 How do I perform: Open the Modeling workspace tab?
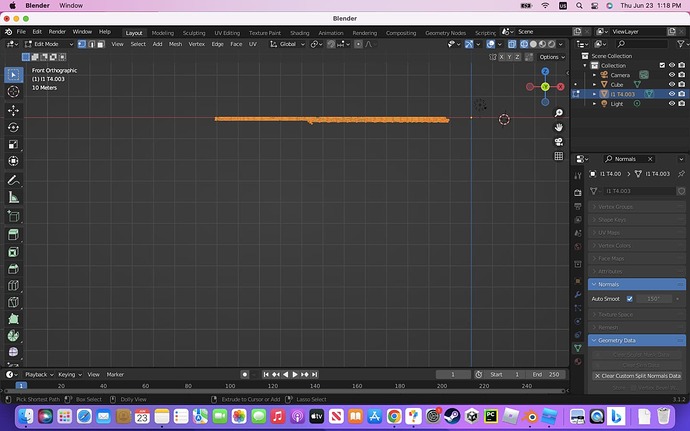(x=162, y=32)
